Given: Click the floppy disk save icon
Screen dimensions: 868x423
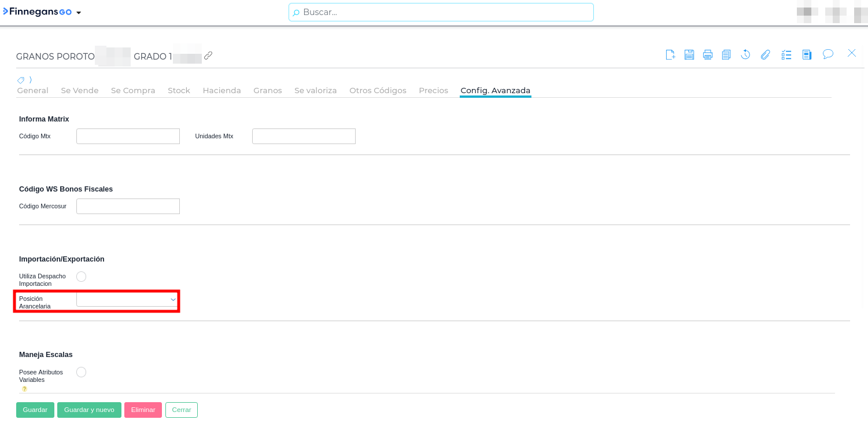Looking at the screenshot, I should click(689, 55).
